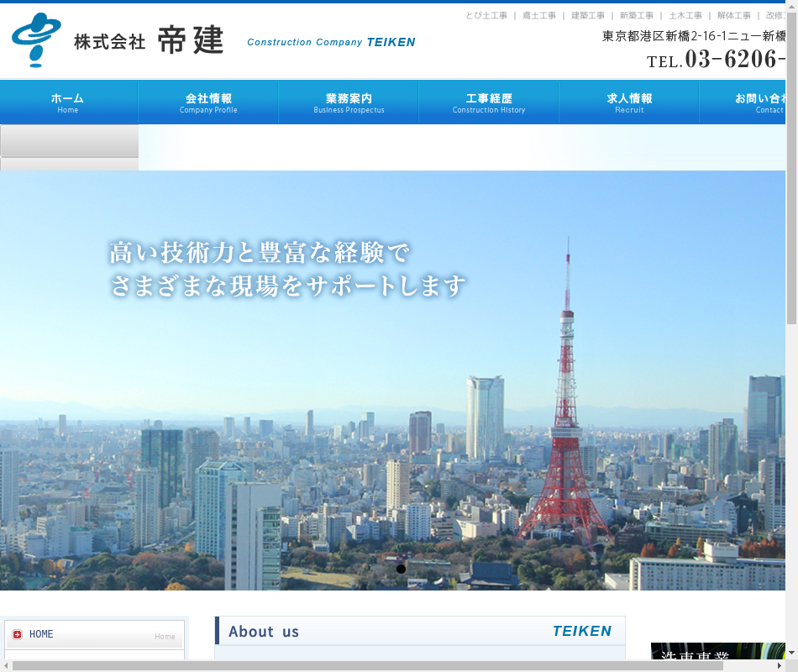Image resolution: width=798 pixels, height=672 pixels.
Task: Click the vertical scrollbar thumb
Action: (x=791, y=168)
